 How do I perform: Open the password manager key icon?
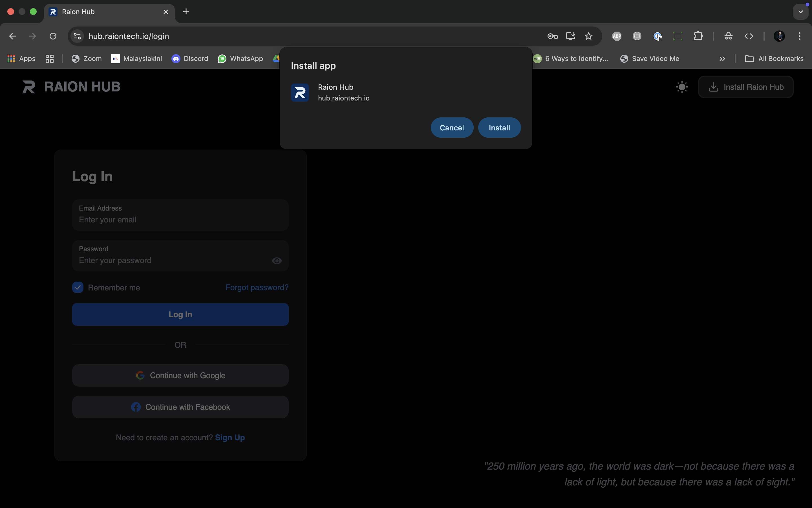tap(552, 36)
